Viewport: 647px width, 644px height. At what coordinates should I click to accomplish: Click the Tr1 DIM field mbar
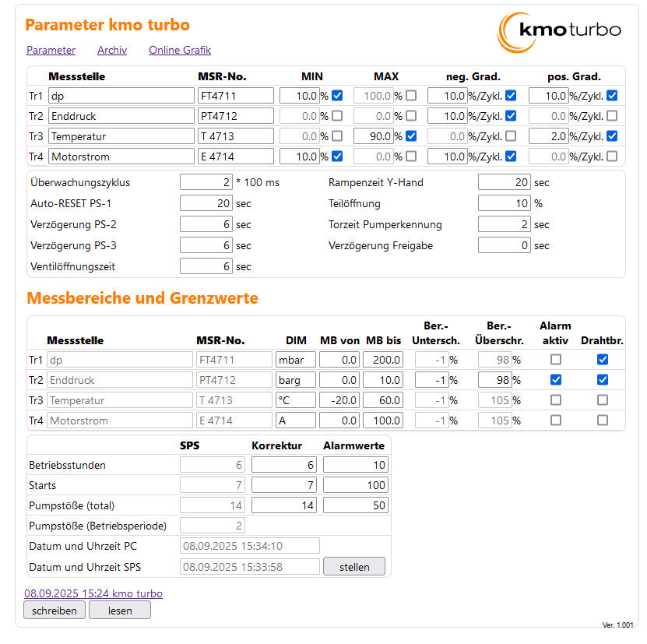[296, 360]
